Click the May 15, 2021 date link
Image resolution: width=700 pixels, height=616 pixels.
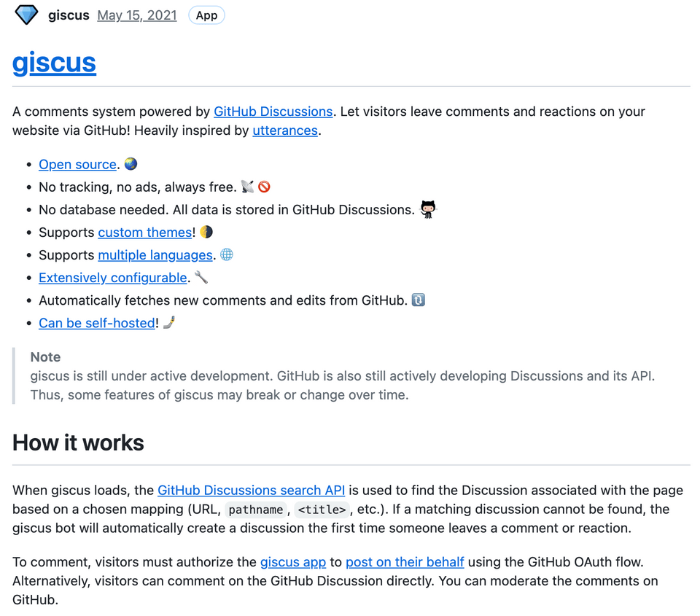137,15
